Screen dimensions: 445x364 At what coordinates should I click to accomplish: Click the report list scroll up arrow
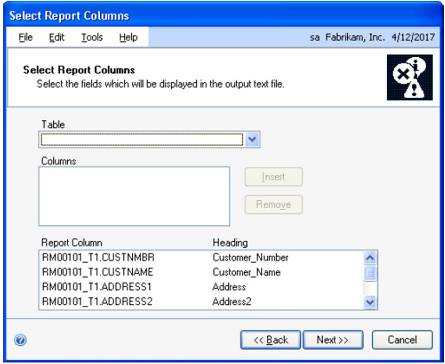tap(370, 258)
